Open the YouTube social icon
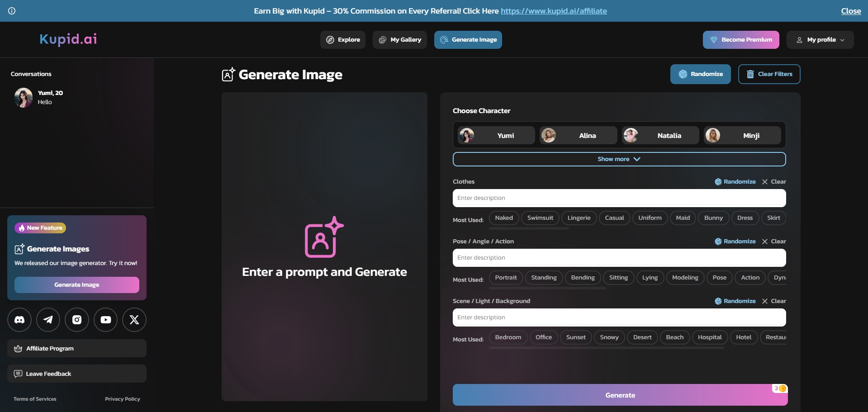 (106, 320)
